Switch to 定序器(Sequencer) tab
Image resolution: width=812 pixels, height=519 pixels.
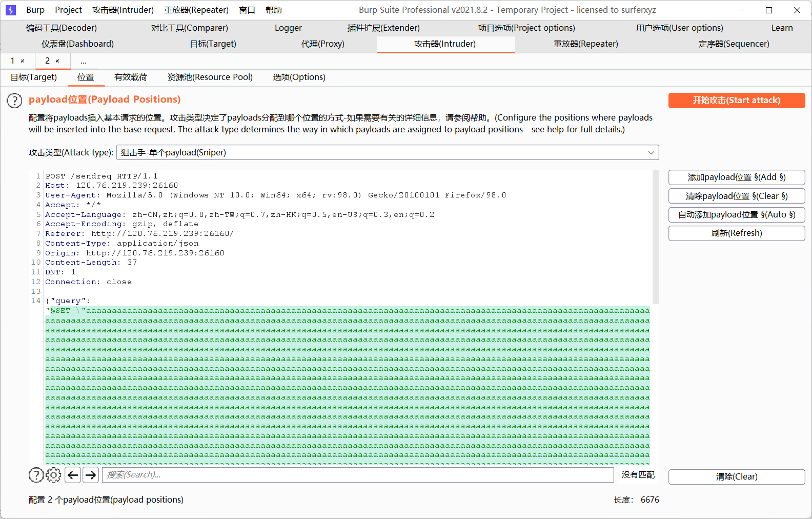(734, 44)
